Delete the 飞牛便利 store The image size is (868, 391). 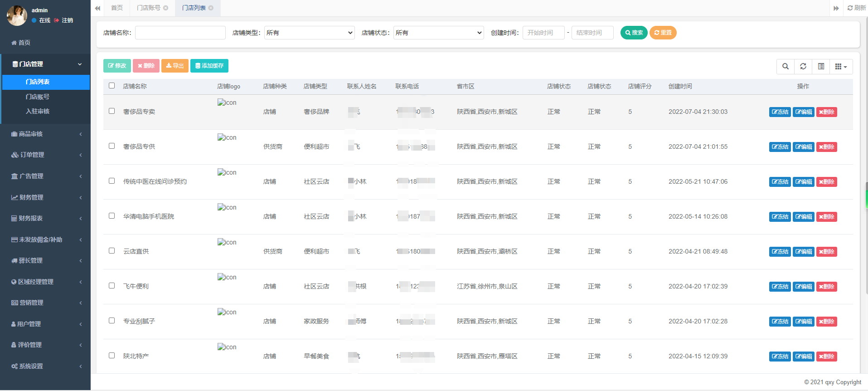[826, 287]
